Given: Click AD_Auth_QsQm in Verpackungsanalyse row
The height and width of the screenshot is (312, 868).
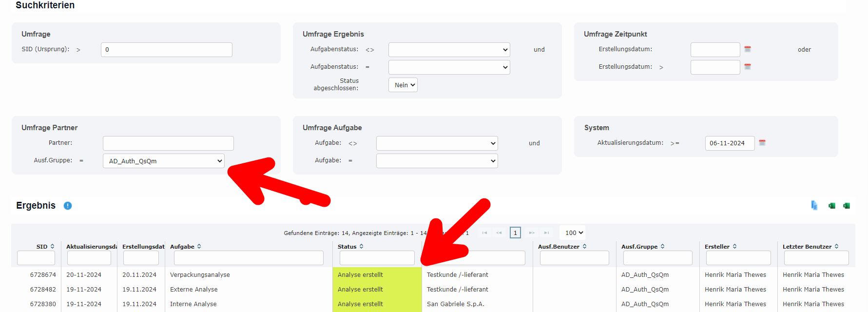Looking at the screenshot, I should coord(645,275).
